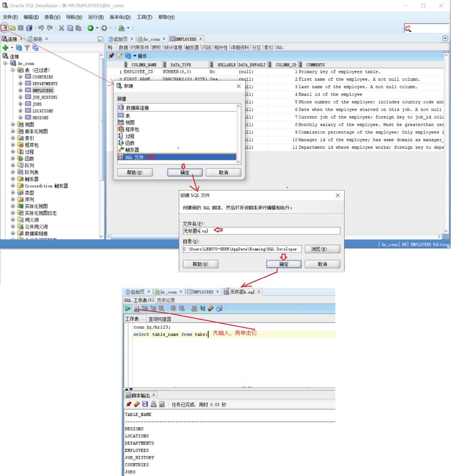Click the Save icon in 脚本输出 panel
This screenshot has height=476, width=451.
145,404
